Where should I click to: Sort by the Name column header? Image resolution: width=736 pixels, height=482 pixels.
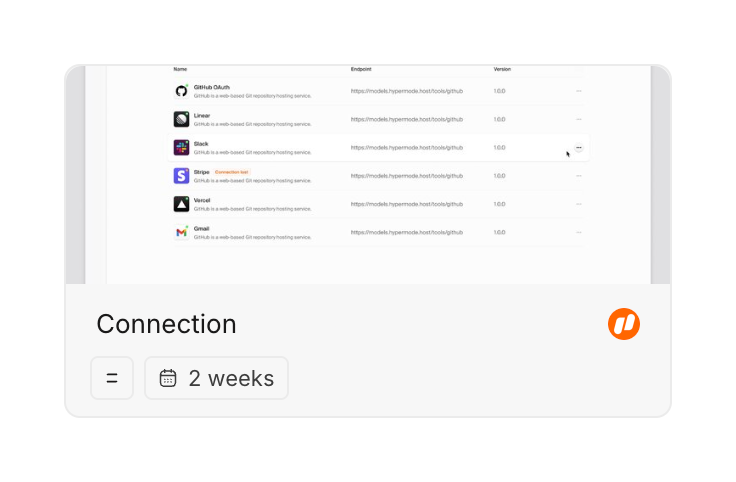click(x=180, y=69)
